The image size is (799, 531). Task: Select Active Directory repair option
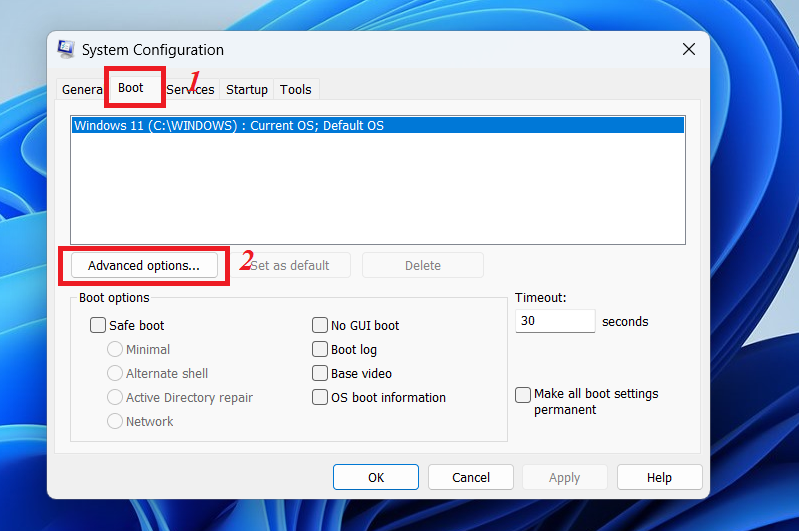[115, 397]
